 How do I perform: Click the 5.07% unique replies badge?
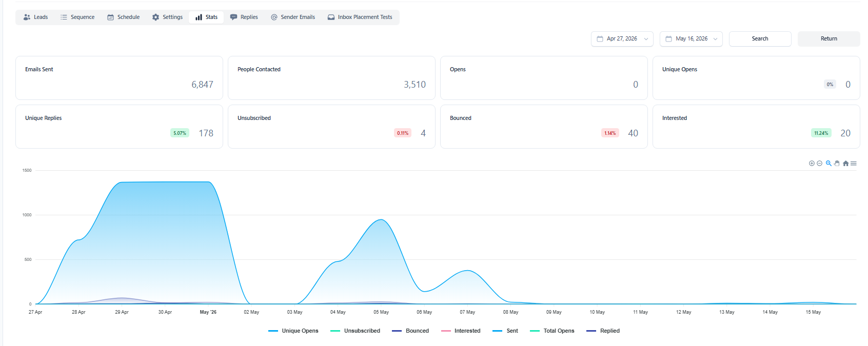click(x=180, y=133)
